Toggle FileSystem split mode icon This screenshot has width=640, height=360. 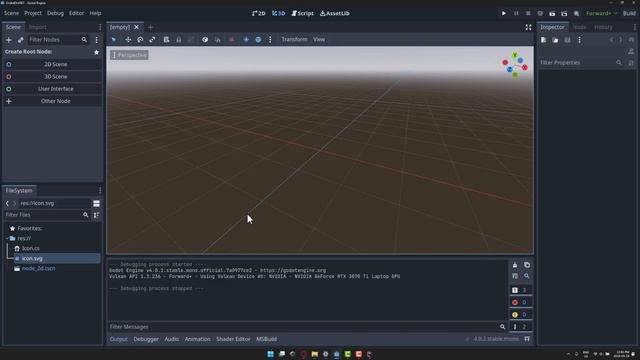point(96,203)
